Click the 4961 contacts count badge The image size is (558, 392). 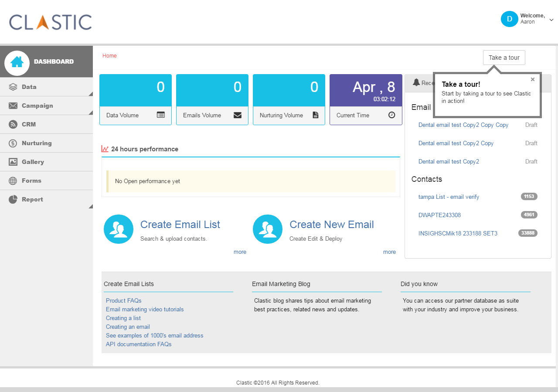(x=529, y=215)
